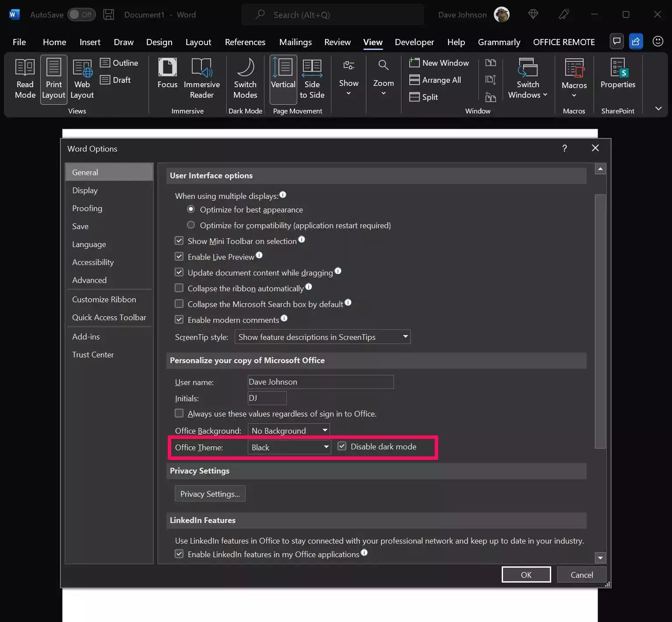
Task: Select Switch Modes dark mode icon
Action: click(245, 79)
